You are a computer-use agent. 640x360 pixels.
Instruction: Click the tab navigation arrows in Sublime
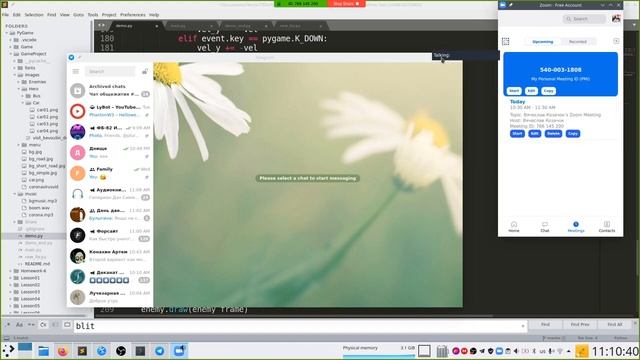click(x=101, y=25)
